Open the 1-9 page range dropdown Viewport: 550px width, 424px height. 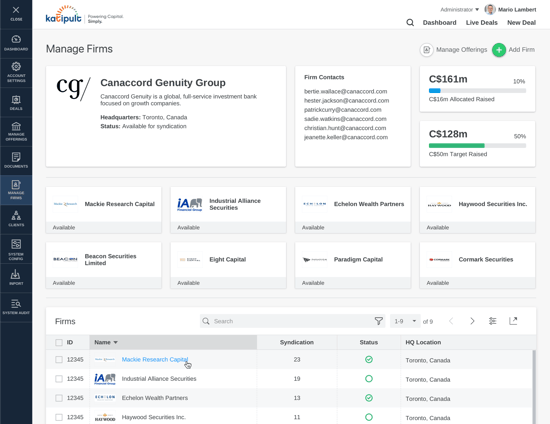[405, 321]
